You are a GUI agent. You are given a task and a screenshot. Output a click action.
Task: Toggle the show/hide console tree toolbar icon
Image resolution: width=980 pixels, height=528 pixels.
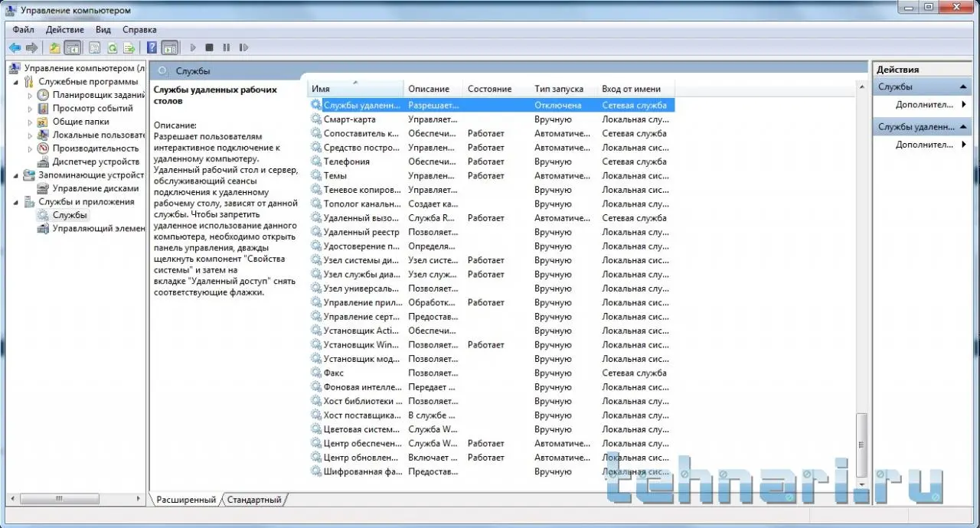coord(73,47)
